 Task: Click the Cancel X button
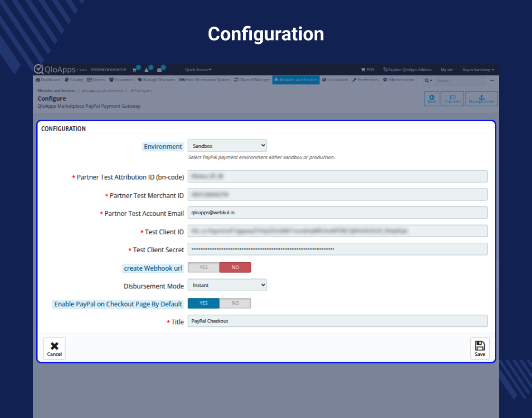coord(54,349)
